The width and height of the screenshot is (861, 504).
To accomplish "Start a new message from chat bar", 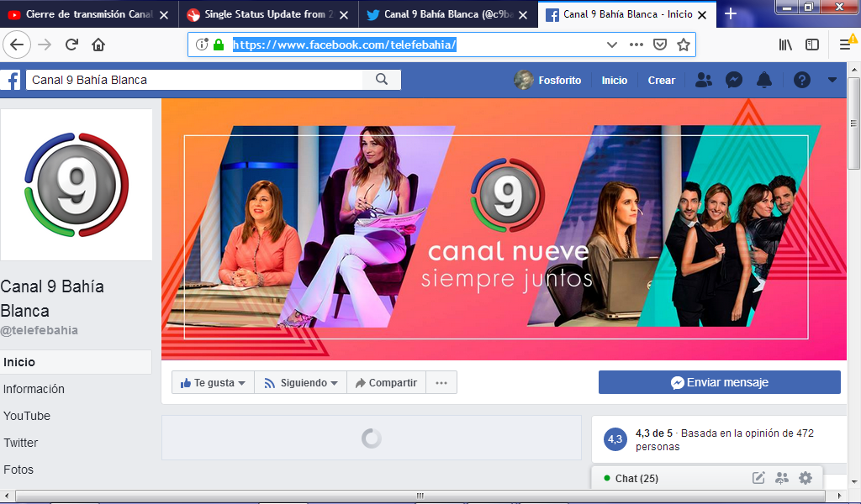I will pyautogui.click(x=758, y=478).
